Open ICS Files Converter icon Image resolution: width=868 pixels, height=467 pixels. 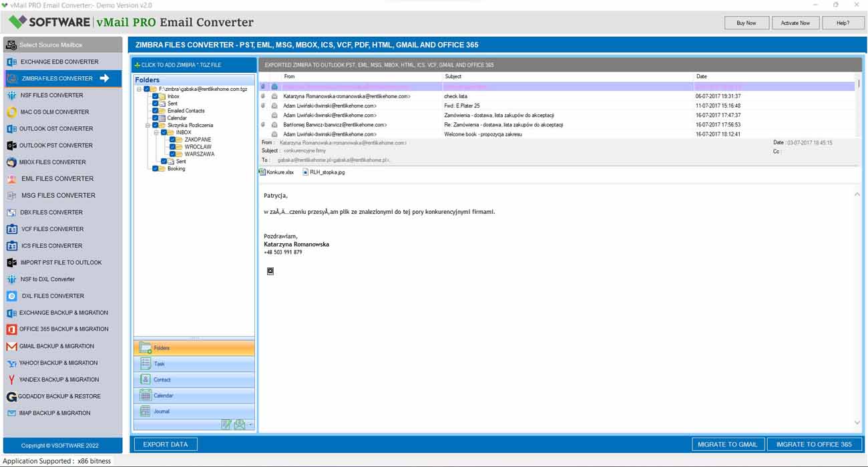[11, 246]
